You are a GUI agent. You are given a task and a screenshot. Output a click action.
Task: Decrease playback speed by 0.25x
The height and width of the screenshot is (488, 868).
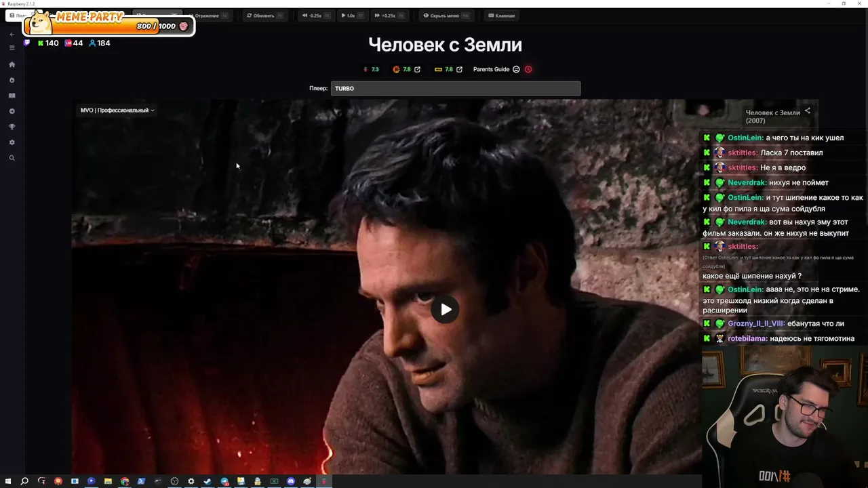point(317,16)
